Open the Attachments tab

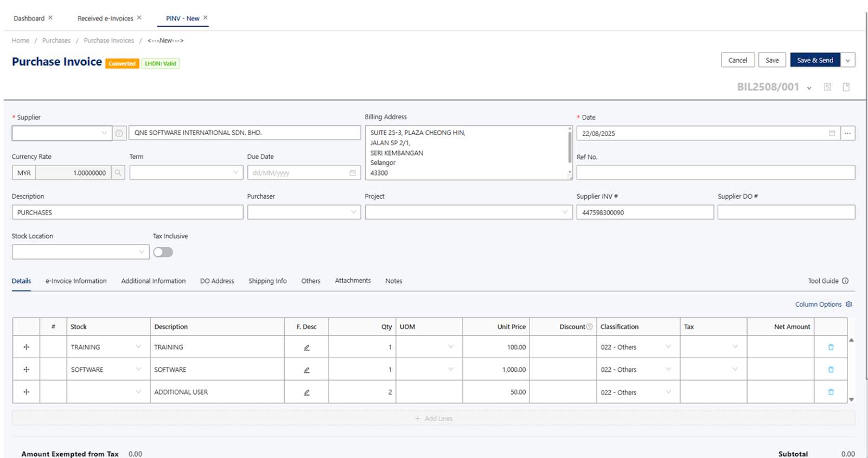pyautogui.click(x=353, y=280)
